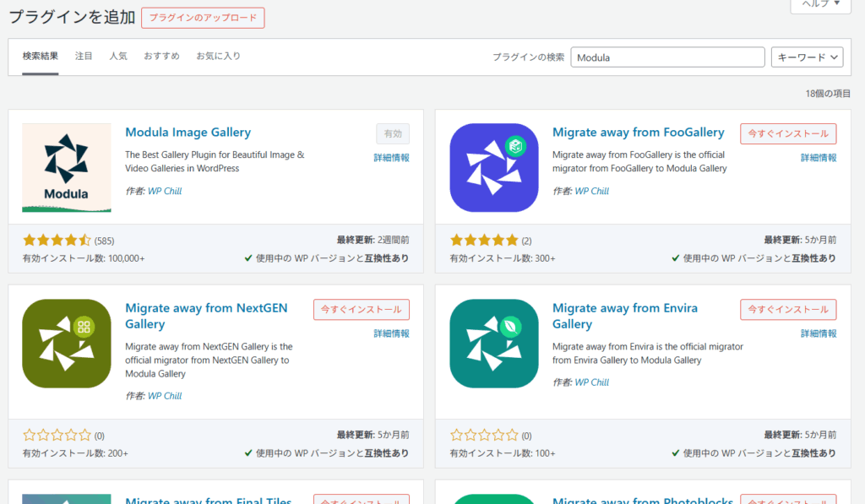Click the Migrate away from FooGallery icon
This screenshot has height=504, width=865.
click(494, 168)
